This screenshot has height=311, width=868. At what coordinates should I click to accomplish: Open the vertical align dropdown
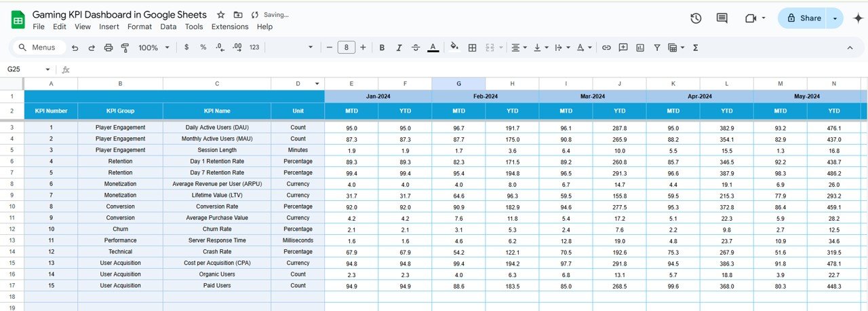(540, 48)
